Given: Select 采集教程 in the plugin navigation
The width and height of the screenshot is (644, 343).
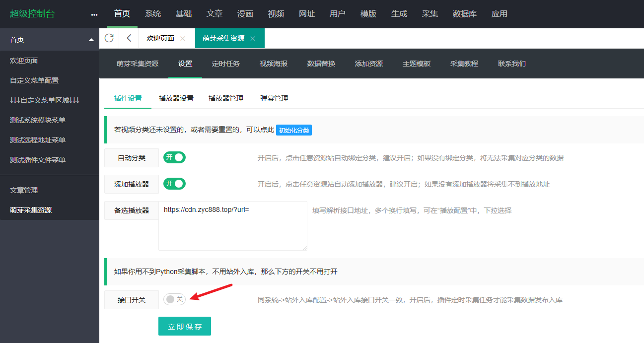Looking at the screenshot, I should point(464,64).
